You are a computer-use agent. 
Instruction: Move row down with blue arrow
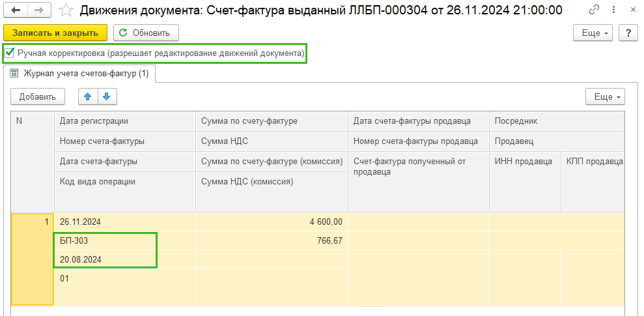click(107, 96)
